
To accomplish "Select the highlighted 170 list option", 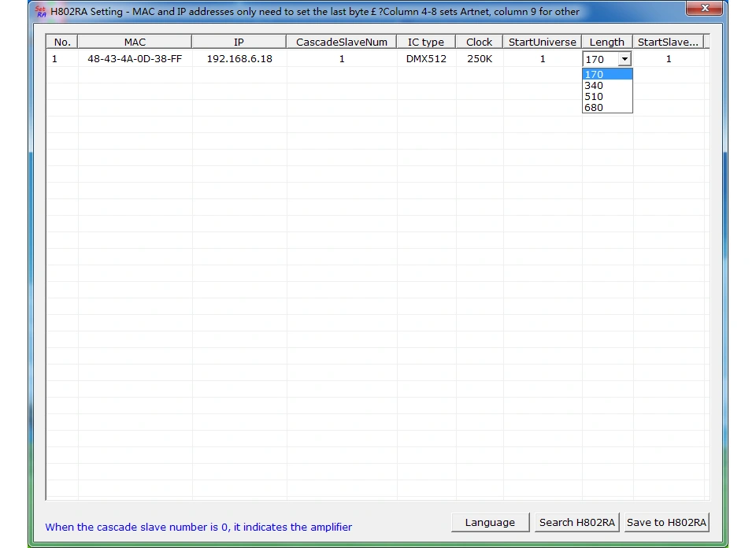I will [607, 74].
